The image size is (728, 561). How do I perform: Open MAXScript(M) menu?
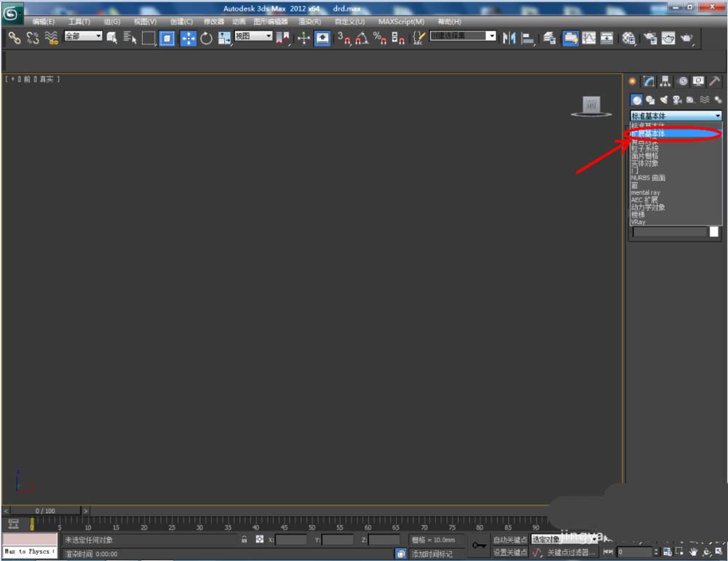[x=401, y=22]
